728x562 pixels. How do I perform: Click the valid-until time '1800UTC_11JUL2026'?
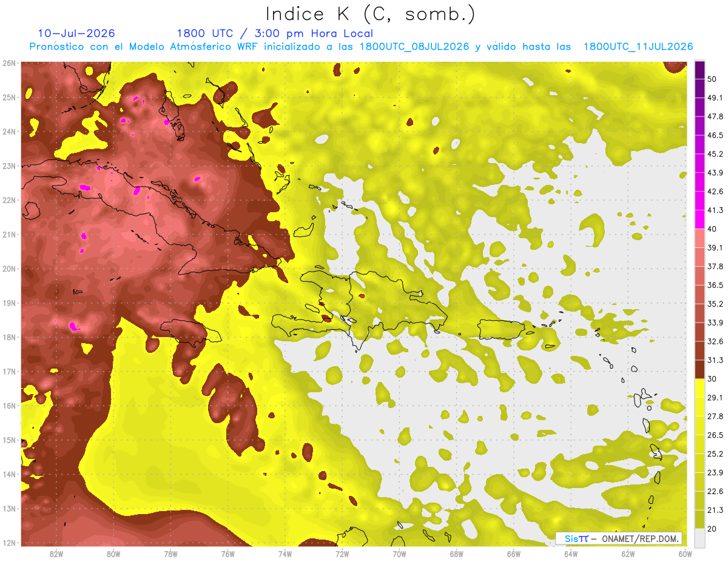coord(638,47)
